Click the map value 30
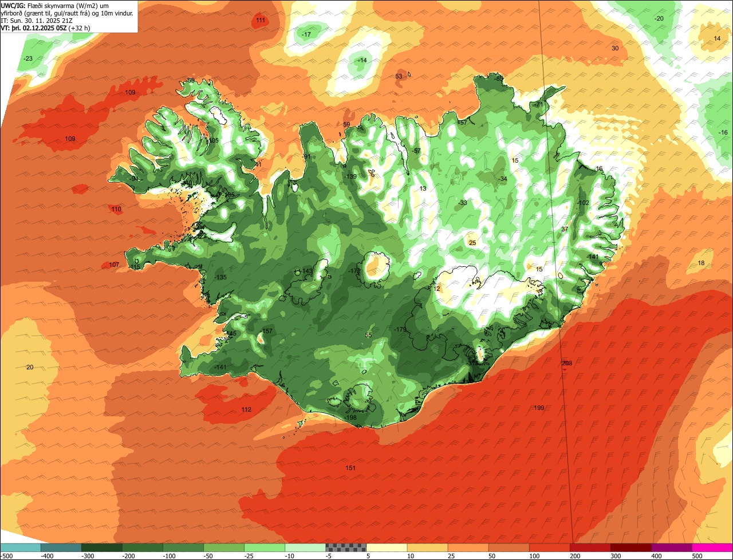Image resolution: width=733 pixels, height=560 pixels. (615, 48)
